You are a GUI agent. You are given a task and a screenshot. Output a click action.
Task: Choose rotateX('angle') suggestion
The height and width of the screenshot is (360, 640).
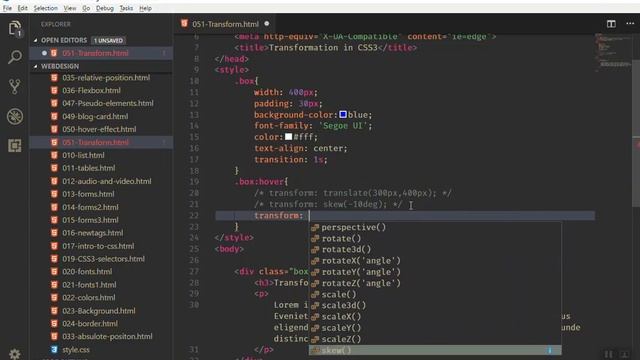[x=435, y=260]
